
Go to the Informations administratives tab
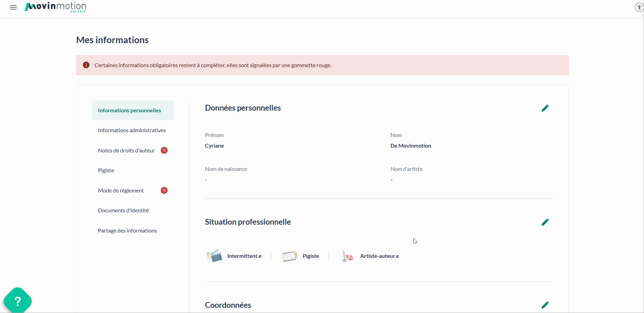(x=132, y=130)
